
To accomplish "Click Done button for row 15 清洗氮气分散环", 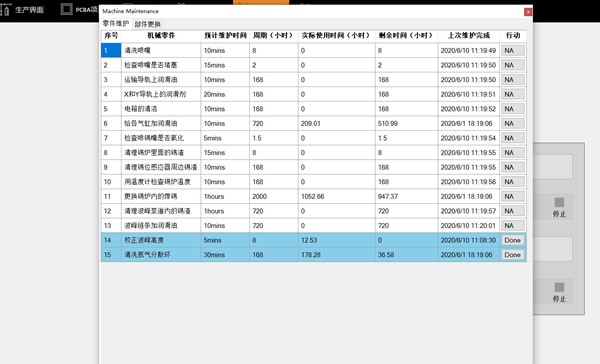I will (513, 255).
